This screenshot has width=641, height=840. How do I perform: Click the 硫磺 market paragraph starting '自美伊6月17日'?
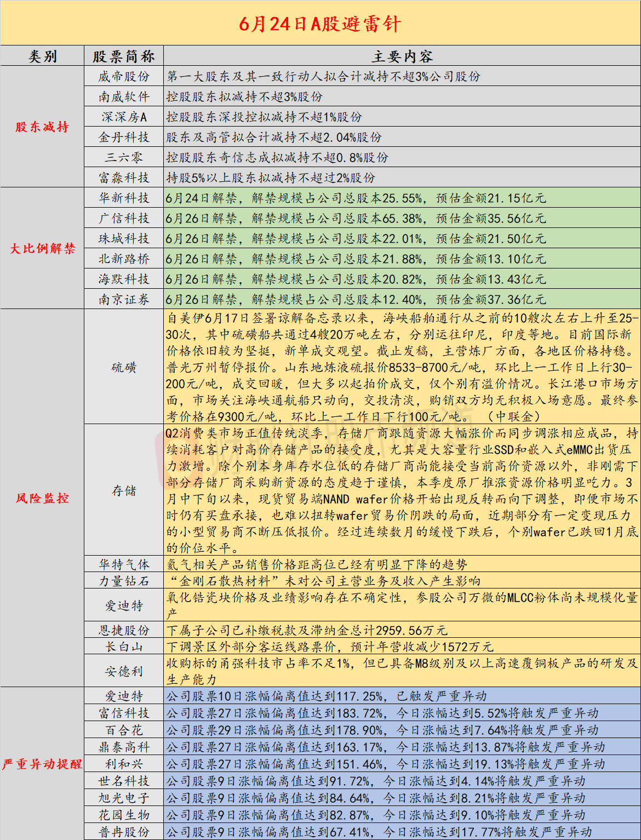[402, 367]
